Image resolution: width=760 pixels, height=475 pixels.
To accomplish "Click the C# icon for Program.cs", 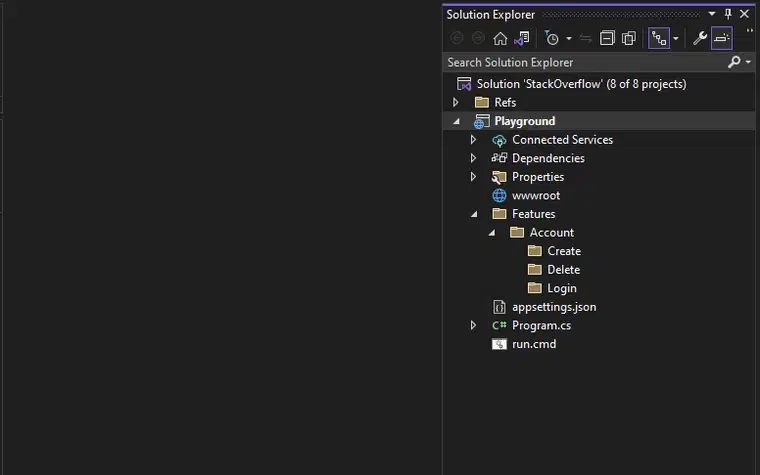I will click(x=499, y=325).
